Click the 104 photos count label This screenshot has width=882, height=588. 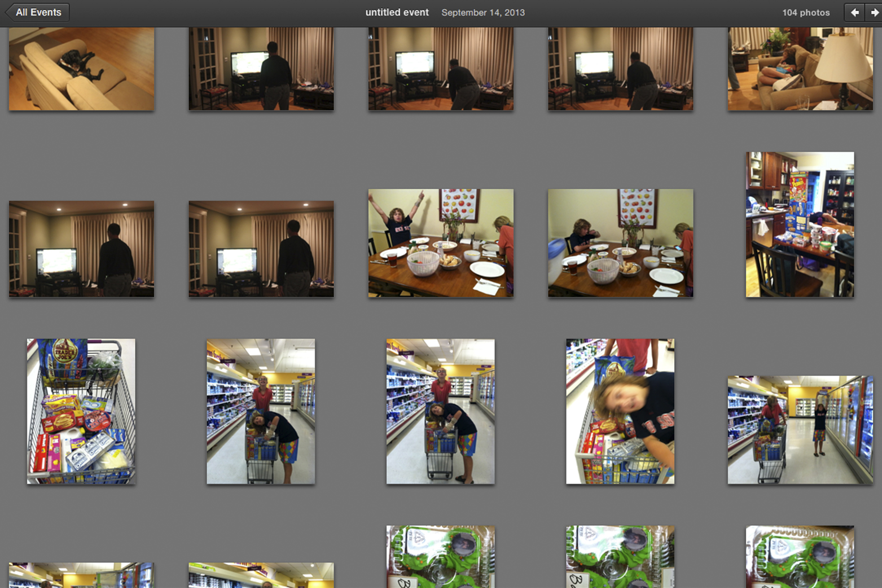point(806,12)
